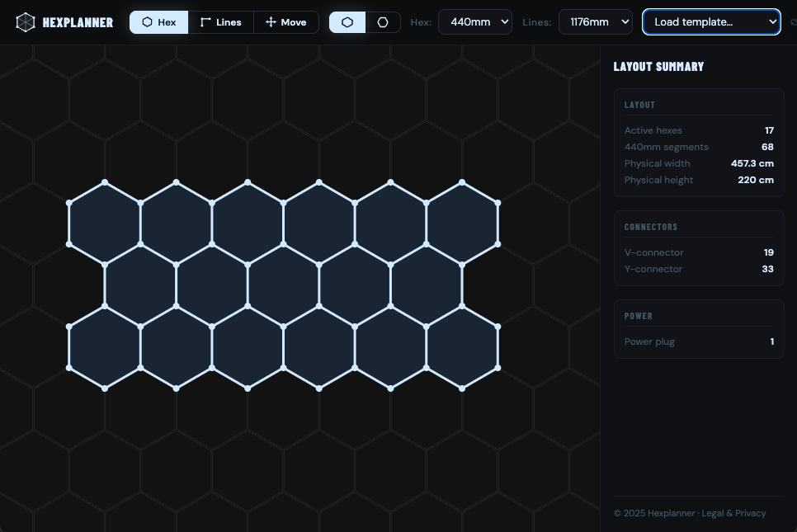Click the HEXPLANNER brand name

point(78,22)
